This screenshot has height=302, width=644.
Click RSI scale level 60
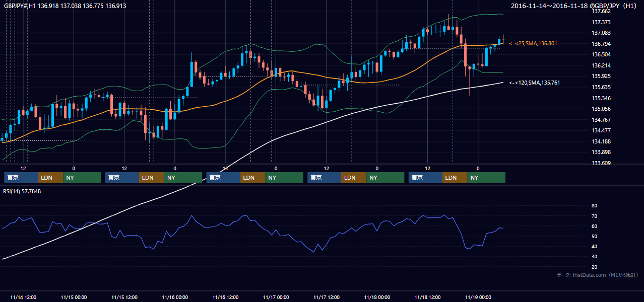point(594,226)
